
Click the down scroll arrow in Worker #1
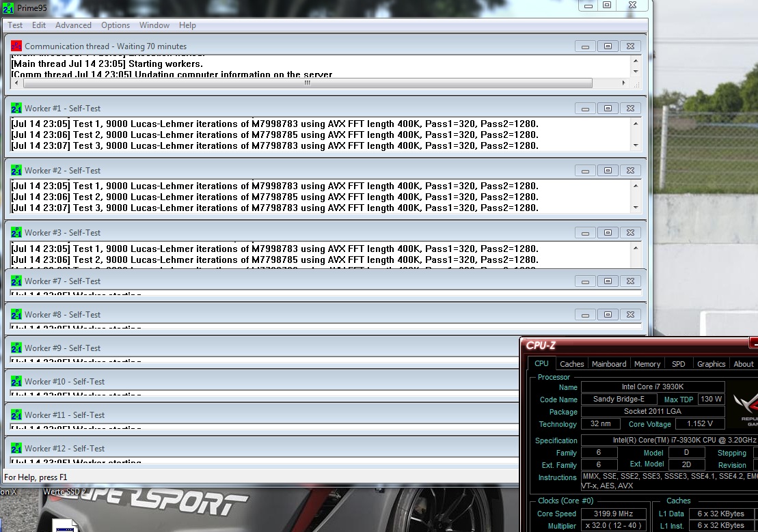coord(636,145)
